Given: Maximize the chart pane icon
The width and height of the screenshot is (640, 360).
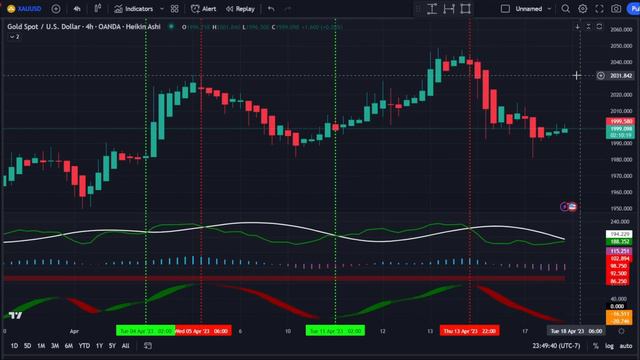Looking at the screenshot, I should (x=599, y=27).
